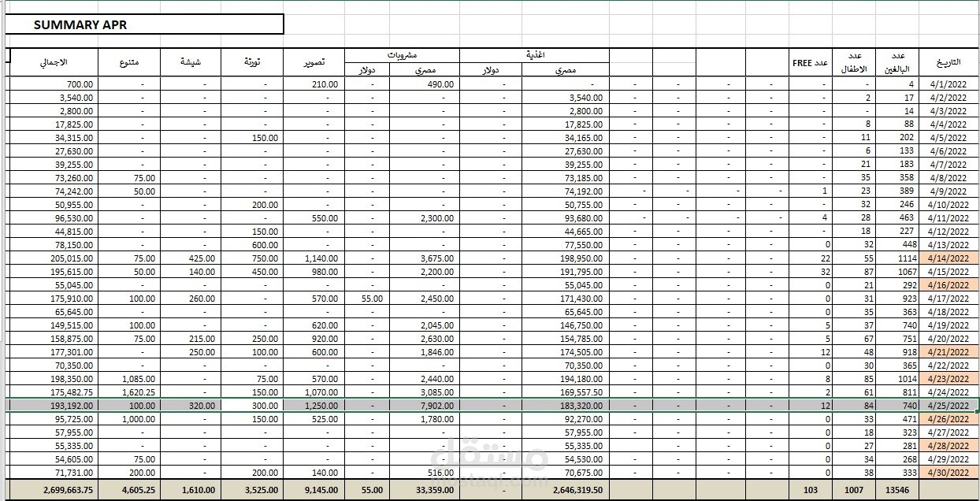Click the total cell 1,610.00

(x=190, y=489)
